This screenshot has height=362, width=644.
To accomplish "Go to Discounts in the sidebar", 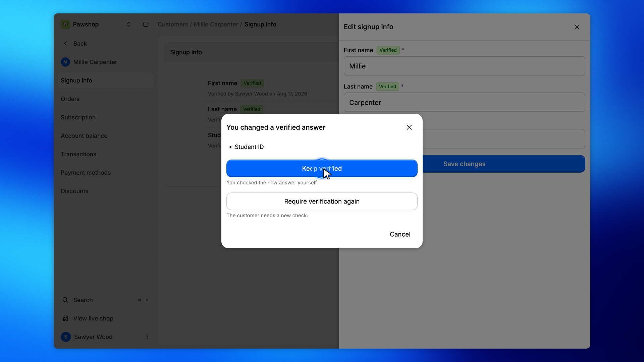I will click(106, 191).
